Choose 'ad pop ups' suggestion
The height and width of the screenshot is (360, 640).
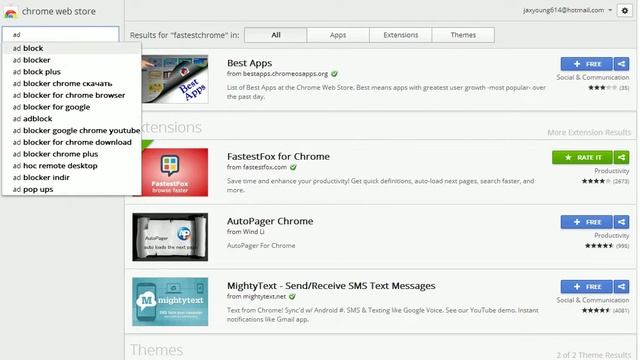[72, 189]
